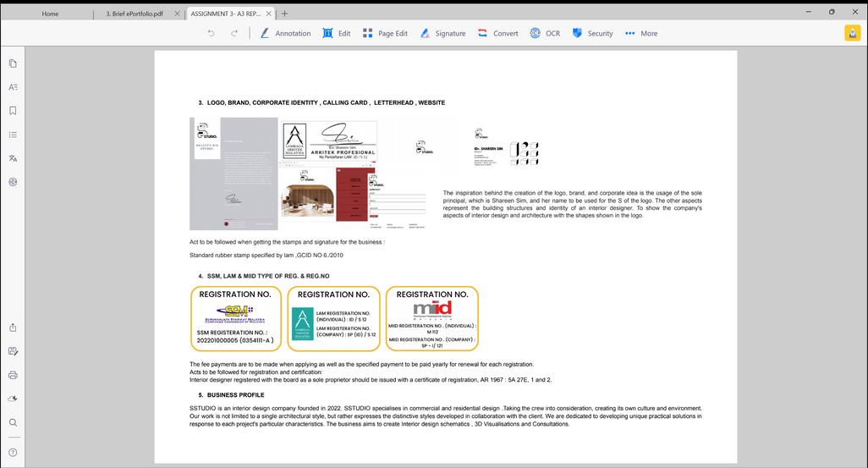Switch to the 3. Brief ePortfolio.pdf tab

135,14
